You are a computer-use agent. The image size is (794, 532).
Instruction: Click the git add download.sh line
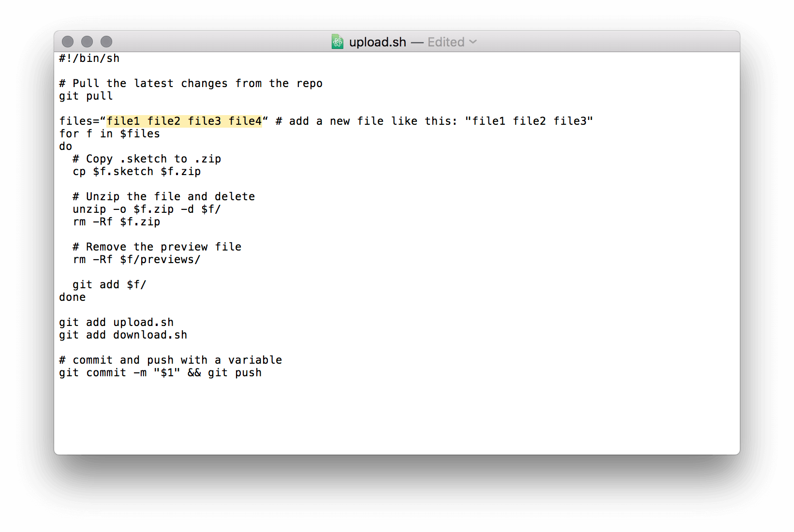click(123, 335)
